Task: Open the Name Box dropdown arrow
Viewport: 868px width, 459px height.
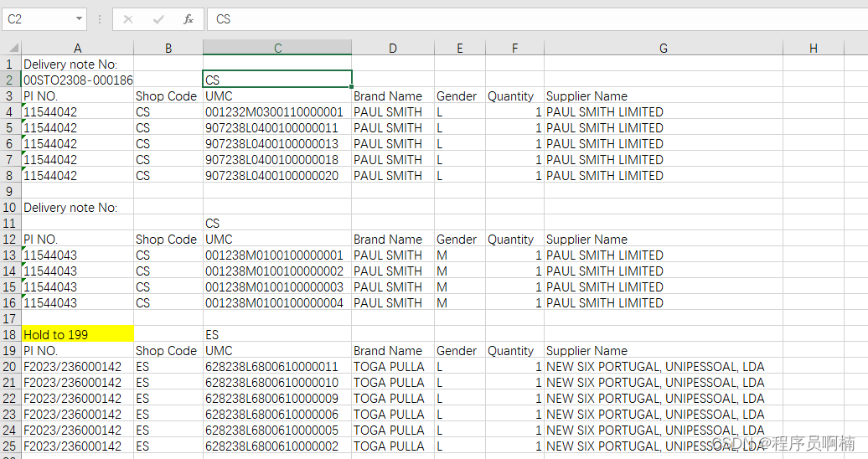Action: (x=79, y=19)
